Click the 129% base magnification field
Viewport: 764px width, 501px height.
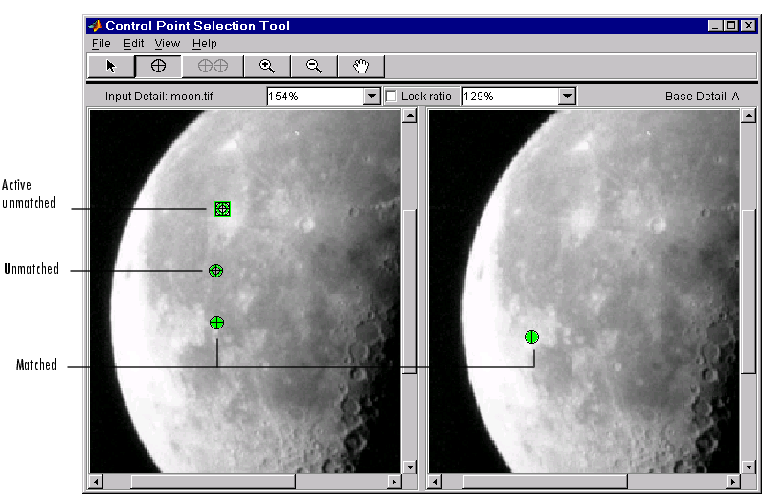point(510,96)
